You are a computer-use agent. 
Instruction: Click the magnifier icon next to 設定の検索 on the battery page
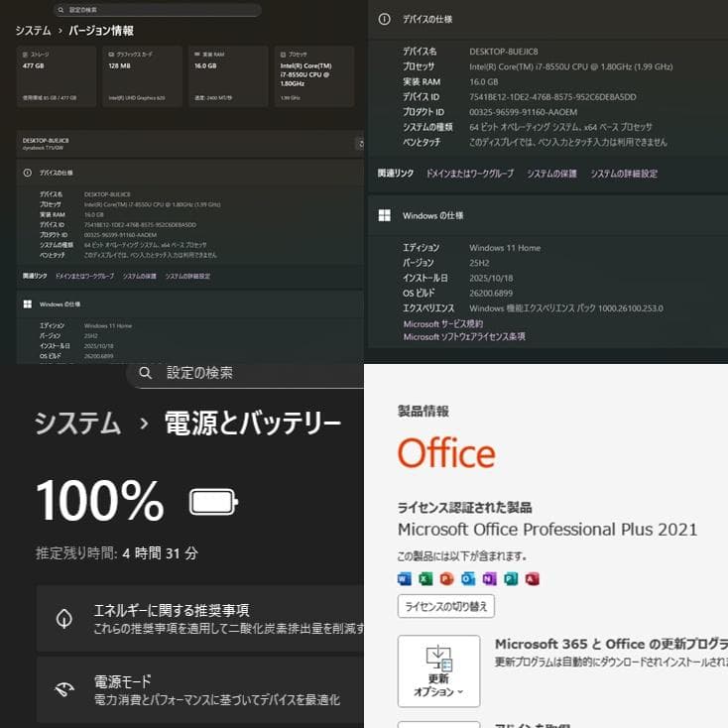tap(146, 372)
